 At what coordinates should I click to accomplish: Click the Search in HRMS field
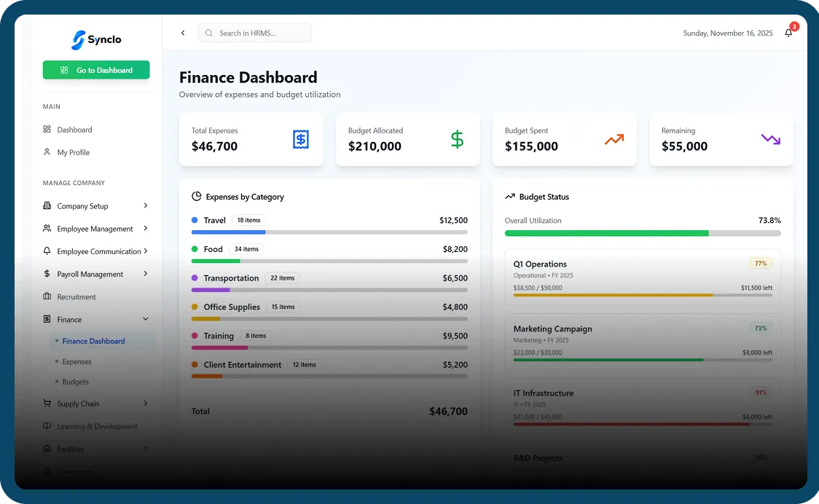click(x=255, y=33)
